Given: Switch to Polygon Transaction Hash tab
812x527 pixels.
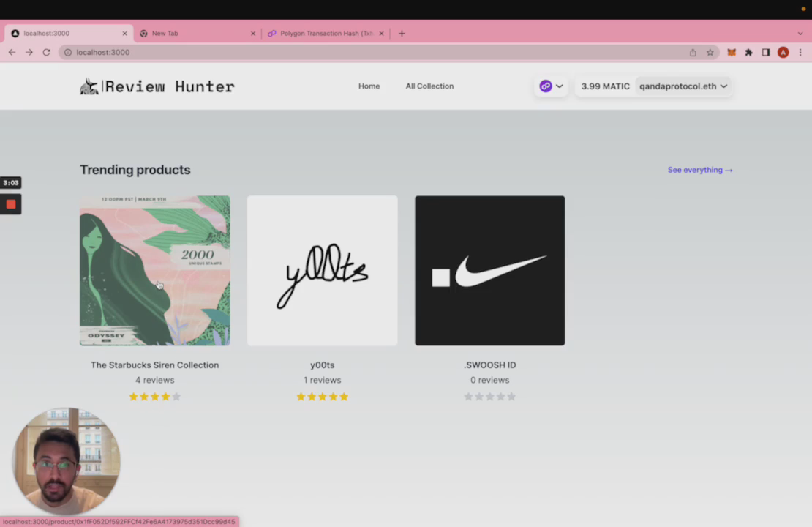Looking at the screenshot, I should [x=326, y=33].
